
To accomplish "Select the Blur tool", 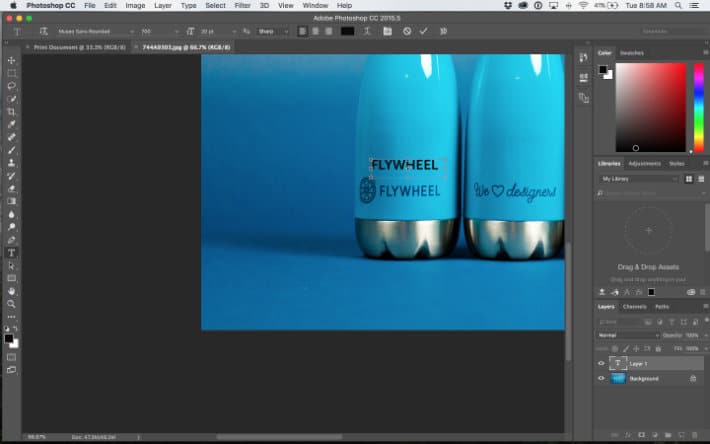I will (12, 214).
